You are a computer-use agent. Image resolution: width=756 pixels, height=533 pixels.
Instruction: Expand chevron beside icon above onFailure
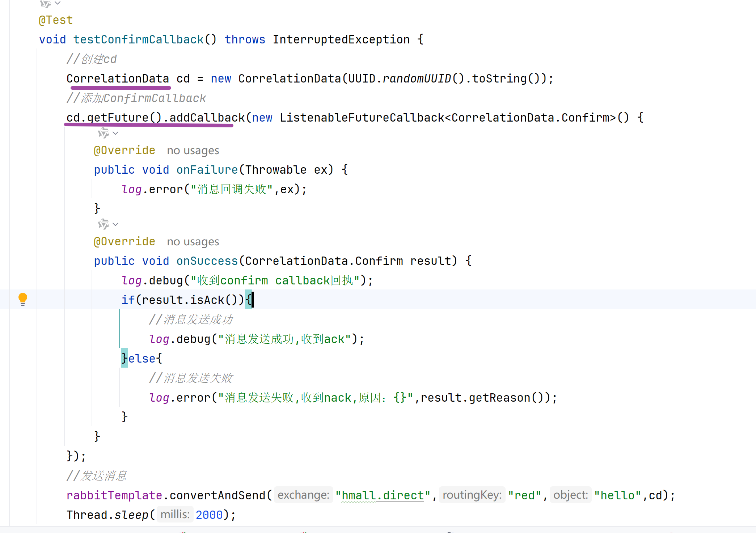pos(115,133)
